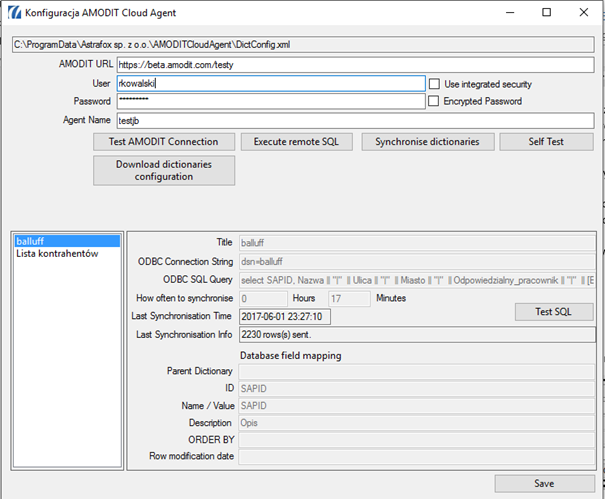Click the ODBC SQL Query field
The height and width of the screenshot is (499, 605).
click(x=417, y=280)
